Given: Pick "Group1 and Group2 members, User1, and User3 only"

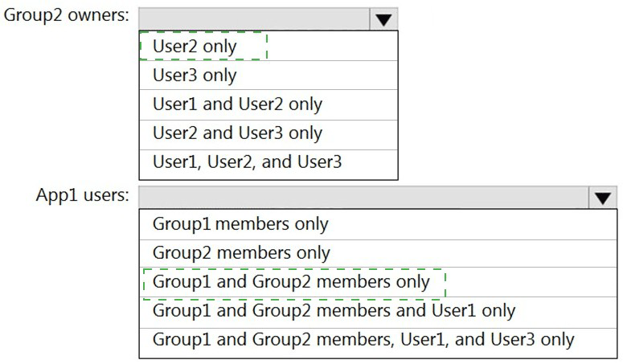Looking at the screenshot, I should click(x=363, y=339).
